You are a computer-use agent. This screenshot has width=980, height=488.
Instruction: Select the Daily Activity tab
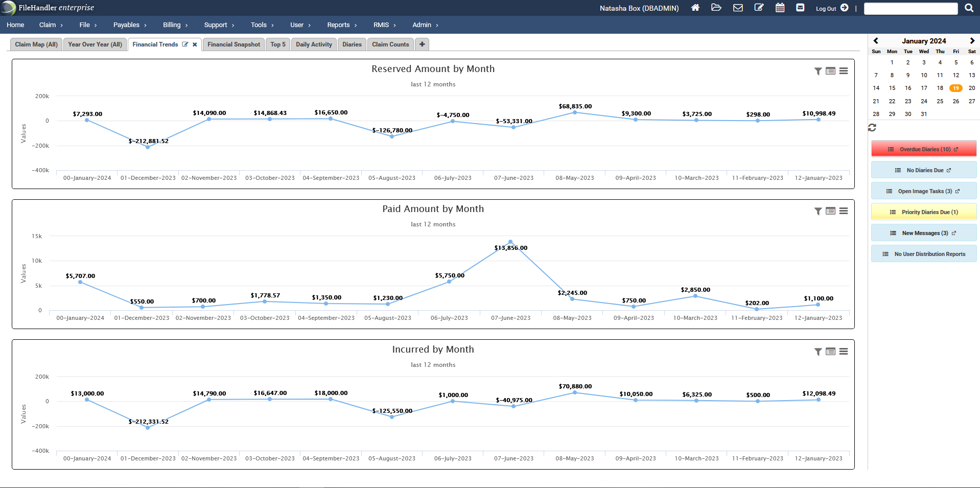313,44
